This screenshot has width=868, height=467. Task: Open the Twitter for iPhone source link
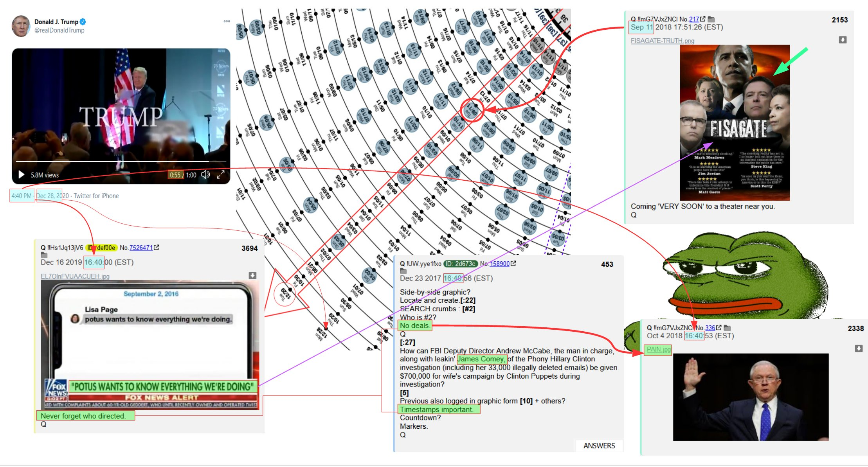click(x=96, y=196)
